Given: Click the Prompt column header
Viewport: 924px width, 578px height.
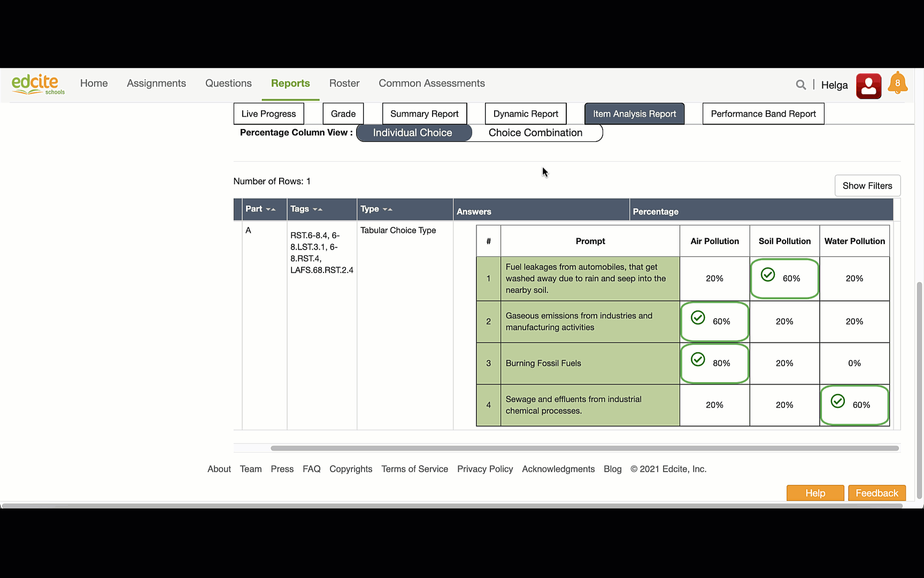Looking at the screenshot, I should (590, 241).
